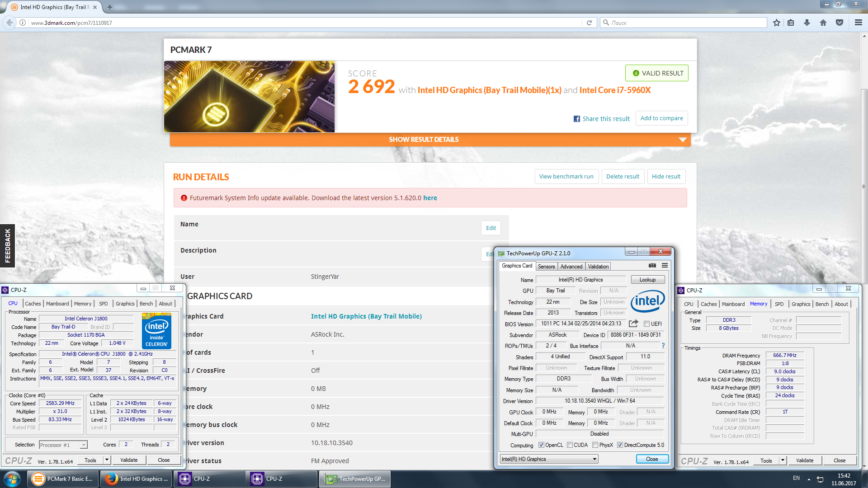Click the PCMark 7 result thumbnail image
Image resolution: width=868 pixels, height=488 pixels.
click(249, 97)
